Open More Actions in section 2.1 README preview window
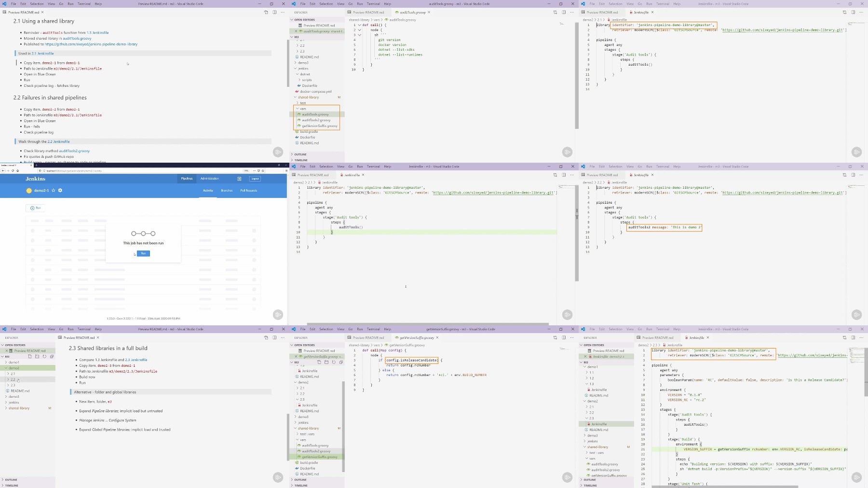Viewport: 868px width, 488px height. (x=283, y=12)
